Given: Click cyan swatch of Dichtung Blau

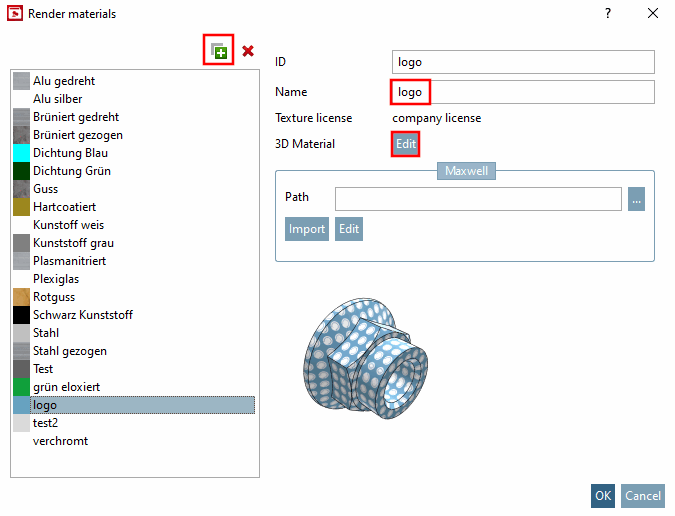Looking at the screenshot, I should 21,153.
